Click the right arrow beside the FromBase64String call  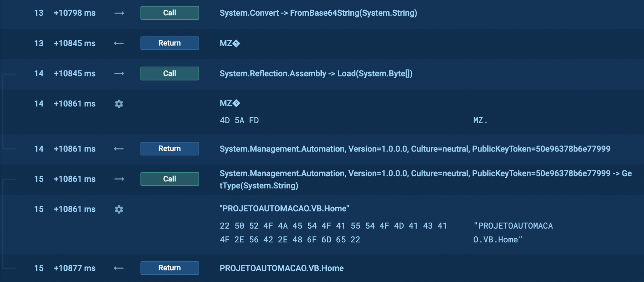[x=119, y=13]
